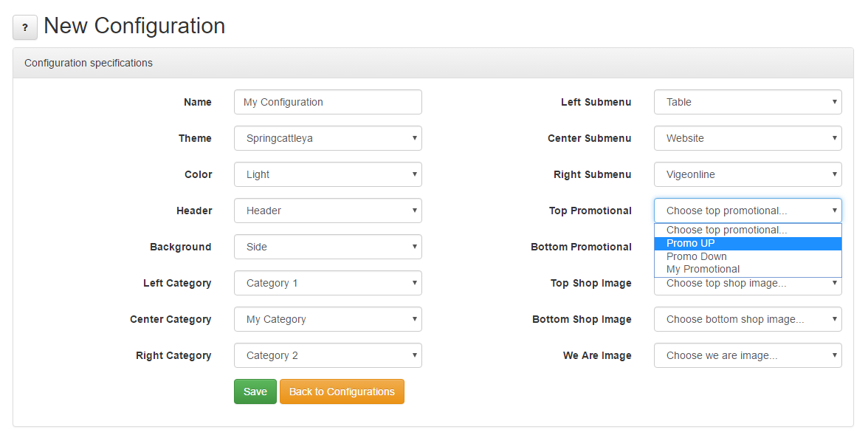Expand the Header dropdown

328,211
